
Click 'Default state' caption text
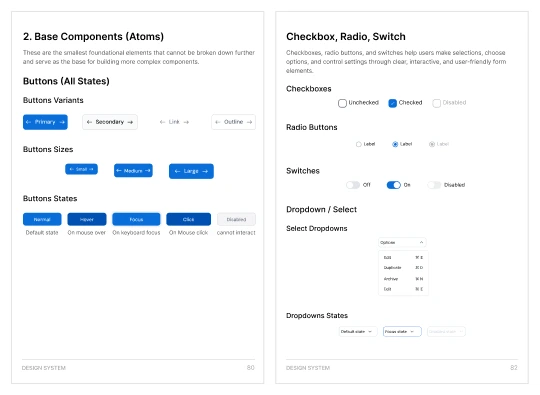pos(42,232)
